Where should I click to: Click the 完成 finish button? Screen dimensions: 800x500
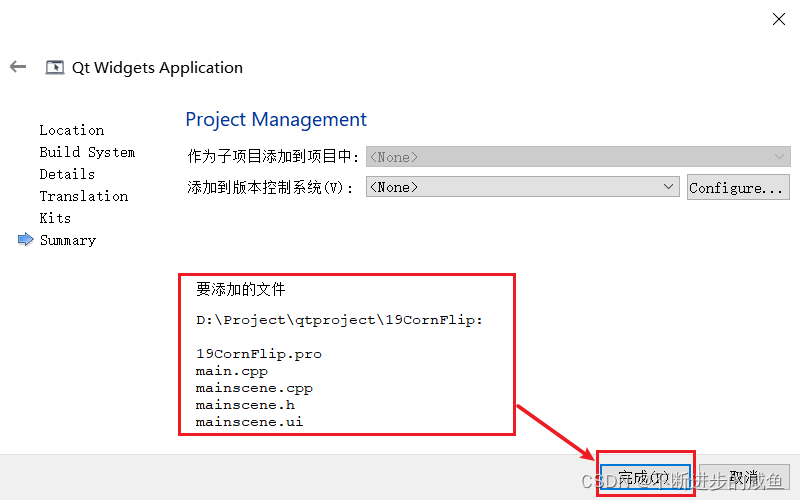[x=645, y=478]
